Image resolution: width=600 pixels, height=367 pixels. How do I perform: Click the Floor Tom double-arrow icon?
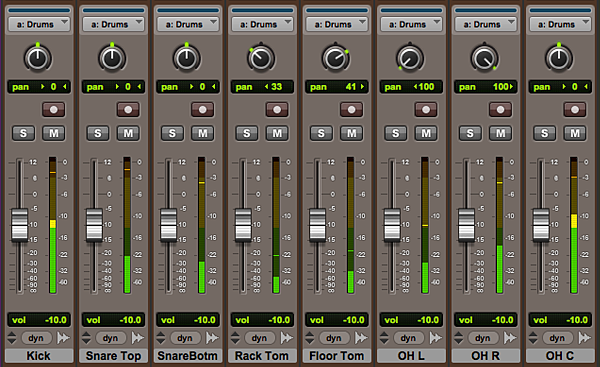(361, 338)
